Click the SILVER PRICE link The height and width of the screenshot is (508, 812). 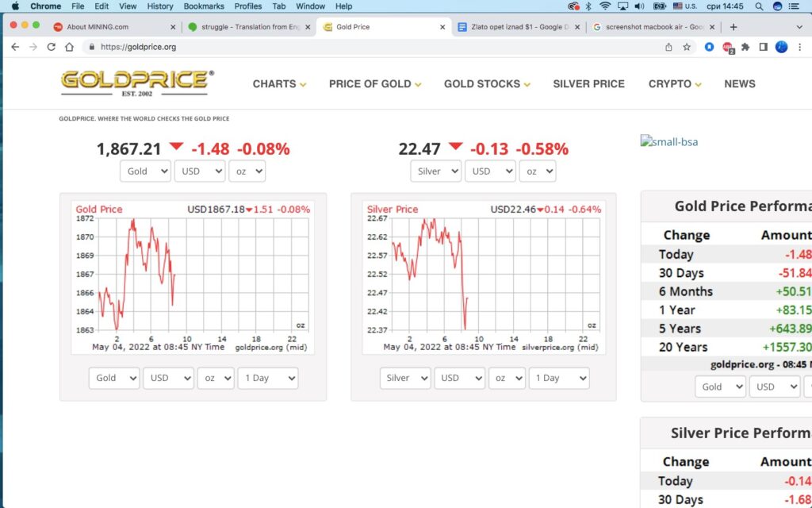588,84
